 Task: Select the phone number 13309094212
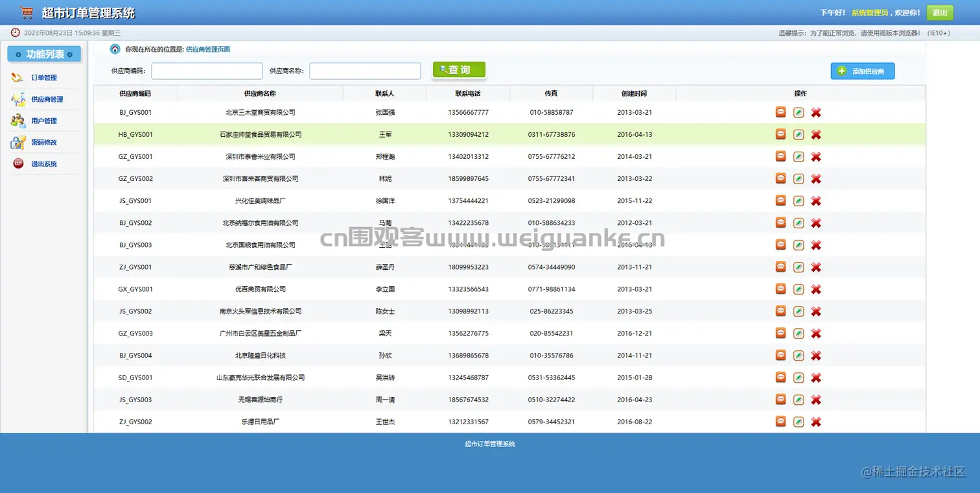(468, 134)
